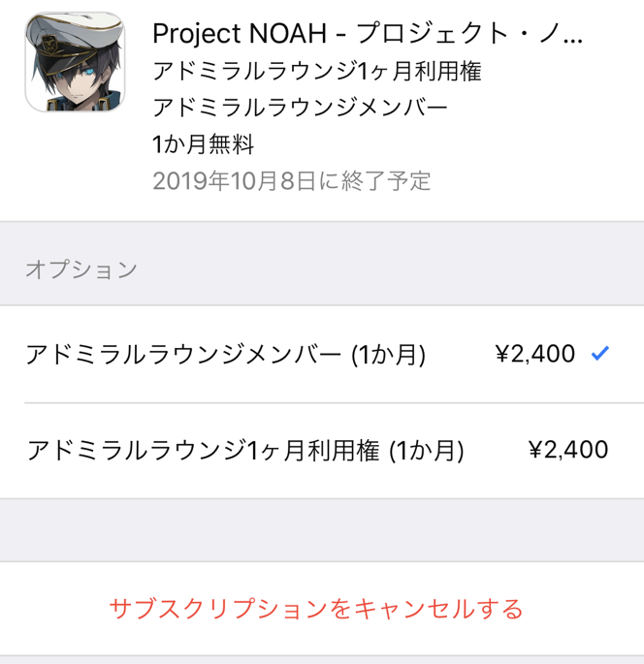
Task: Click the 1か月無料 free trial label
Action: 204,144
